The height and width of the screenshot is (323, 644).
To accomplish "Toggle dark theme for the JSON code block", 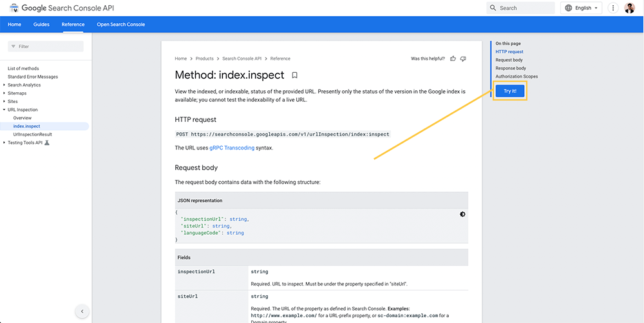I will point(462,214).
